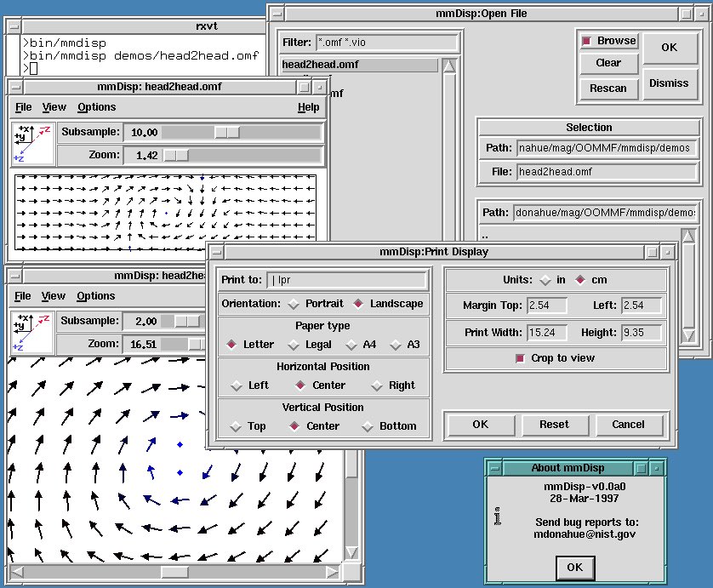Image resolution: width=713 pixels, height=588 pixels.
Task: Click the Print to input field
Action: pyautogui.click(x=346, y=280)
